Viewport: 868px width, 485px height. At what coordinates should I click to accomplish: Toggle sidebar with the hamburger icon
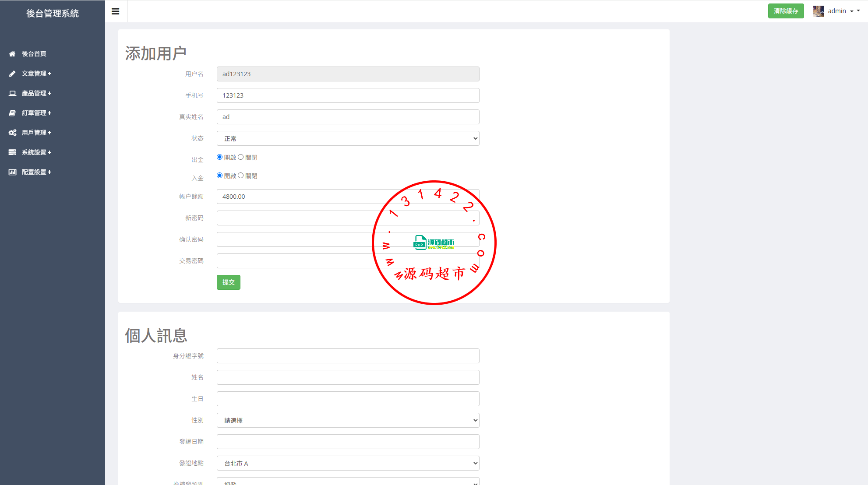(116, 11)
